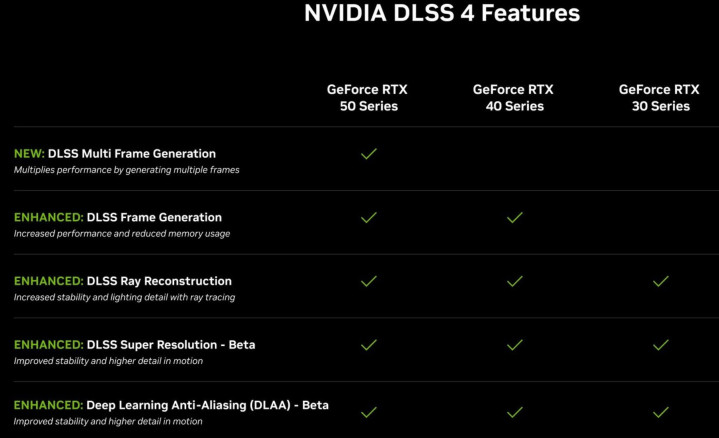Click the NVIDIA DLSS 4 Features heading
Viewport: 719px width, 438px height.
[x=441, y=14]
